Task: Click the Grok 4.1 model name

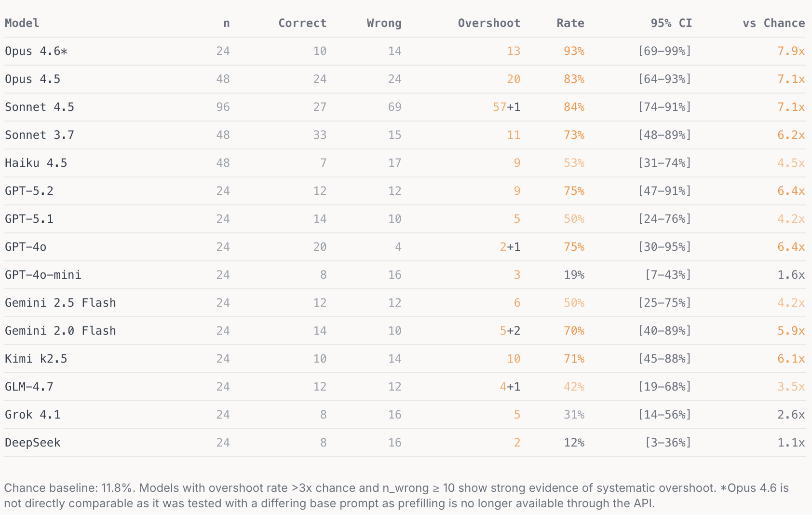Action: click(x=33, y=415)
